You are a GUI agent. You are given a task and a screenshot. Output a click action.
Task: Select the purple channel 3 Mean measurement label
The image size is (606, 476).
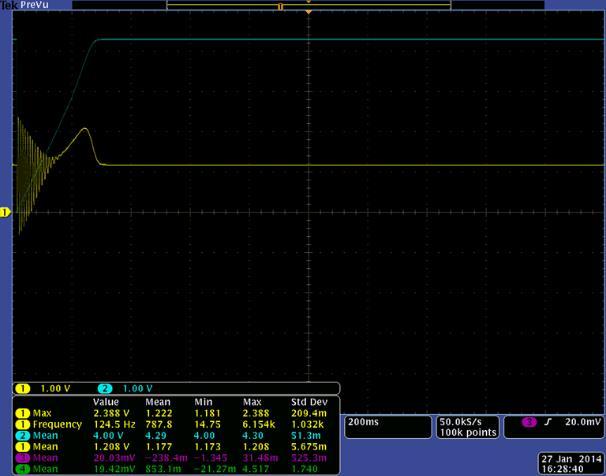tap(45, 458)
